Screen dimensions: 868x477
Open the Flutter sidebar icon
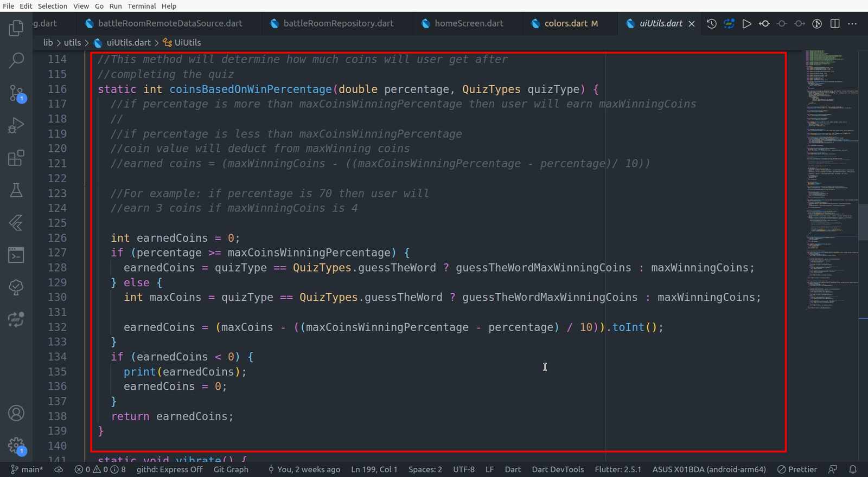(x=16, y=223)
